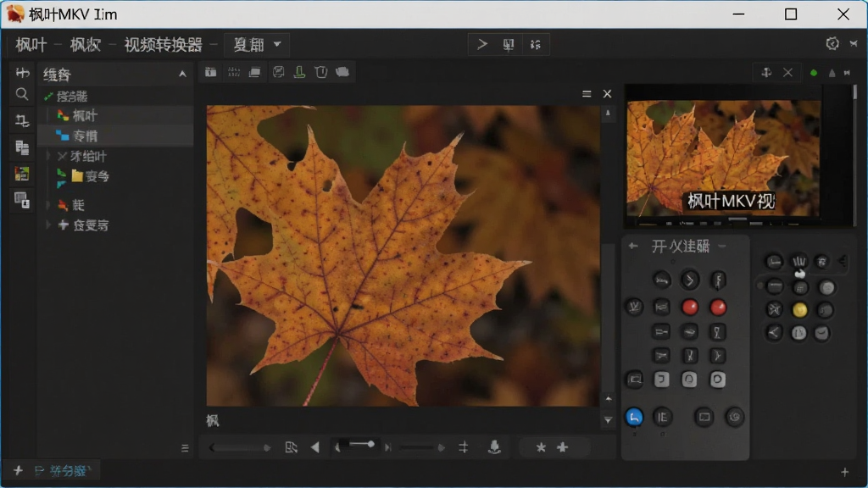Image resolution: width=868 pixels, height=488 pixels.
Task: Click the first toolbar icon above the leaf preview
Action: (x=211, y=72)
